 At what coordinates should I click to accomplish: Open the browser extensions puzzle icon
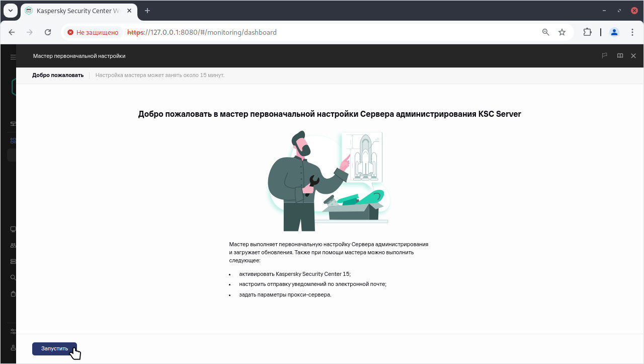click(587, 32)
